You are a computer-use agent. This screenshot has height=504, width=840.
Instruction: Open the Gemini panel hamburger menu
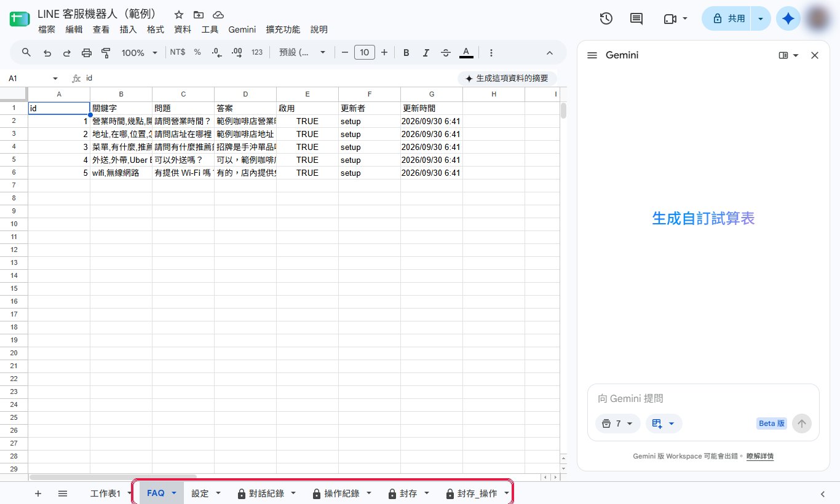[592, 55]
